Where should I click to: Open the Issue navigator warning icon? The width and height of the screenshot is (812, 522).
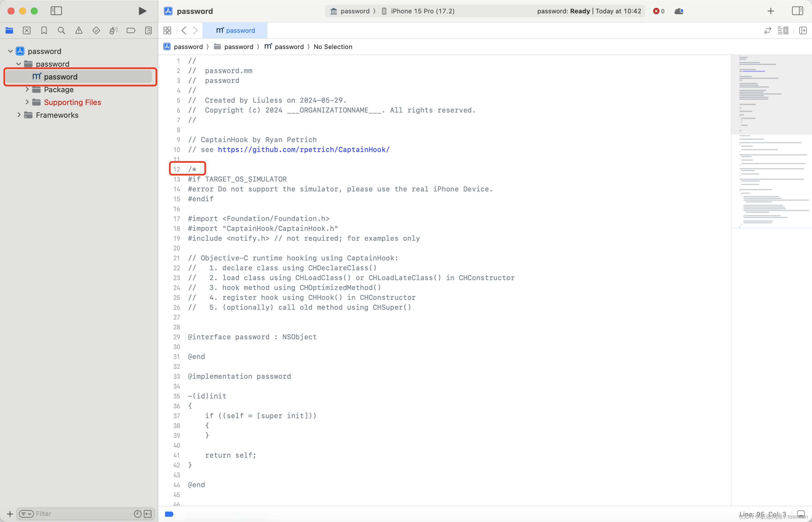tap(79, 30)
